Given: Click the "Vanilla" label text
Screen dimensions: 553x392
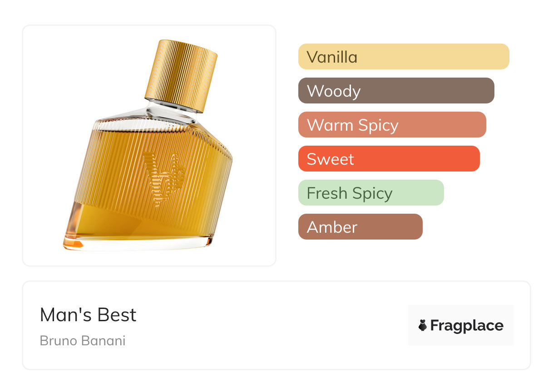Looking at the screenshot, I should tap(332, 57).
